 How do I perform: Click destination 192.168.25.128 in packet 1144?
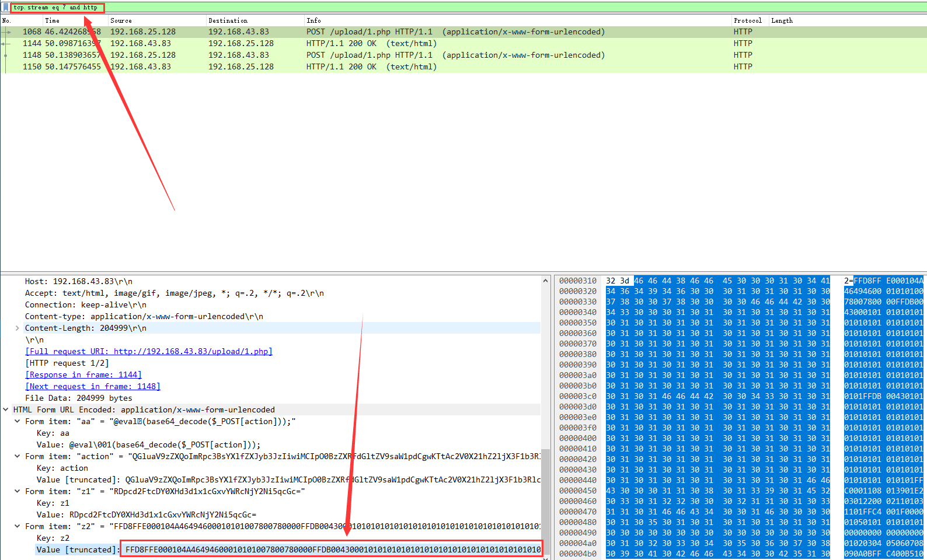[241, 44]
